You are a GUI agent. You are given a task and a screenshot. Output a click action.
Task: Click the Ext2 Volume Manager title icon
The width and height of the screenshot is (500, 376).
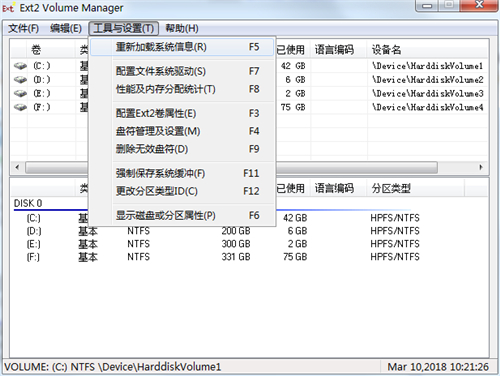coord(9,8)
